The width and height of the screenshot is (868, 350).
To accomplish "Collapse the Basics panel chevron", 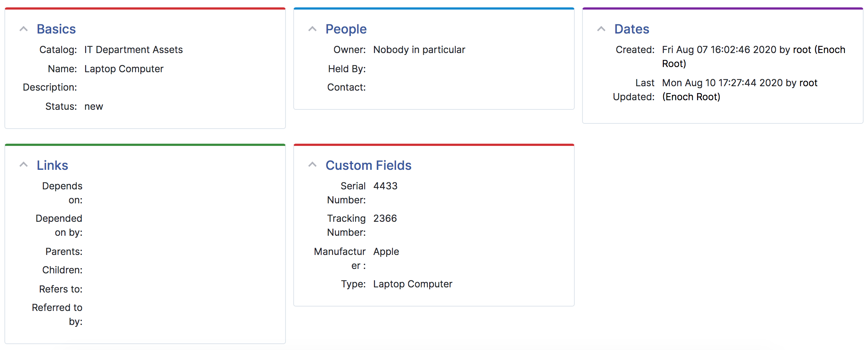I will 23,28.
